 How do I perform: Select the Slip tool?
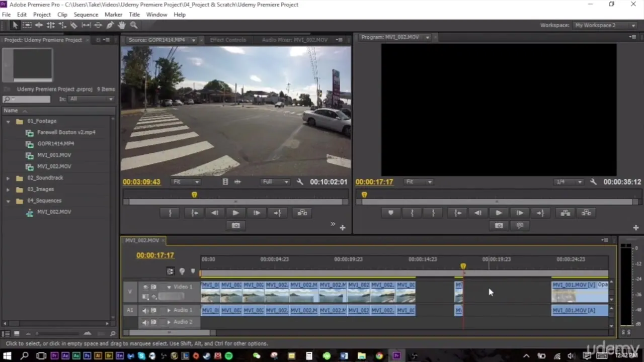click(x=86, y=25)
